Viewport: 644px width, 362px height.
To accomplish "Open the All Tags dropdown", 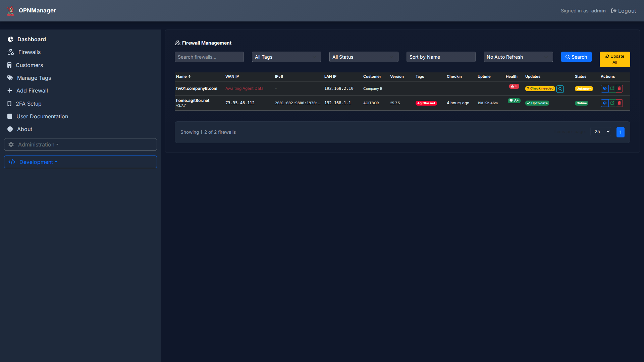I will point(286,57).
